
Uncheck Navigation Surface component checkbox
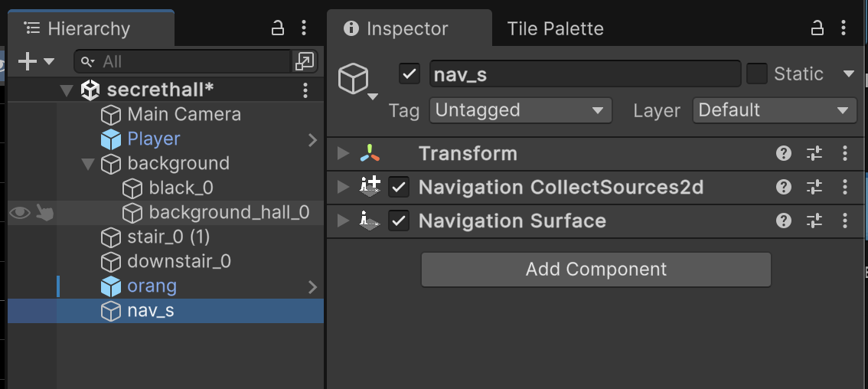[x=399, y=221]
